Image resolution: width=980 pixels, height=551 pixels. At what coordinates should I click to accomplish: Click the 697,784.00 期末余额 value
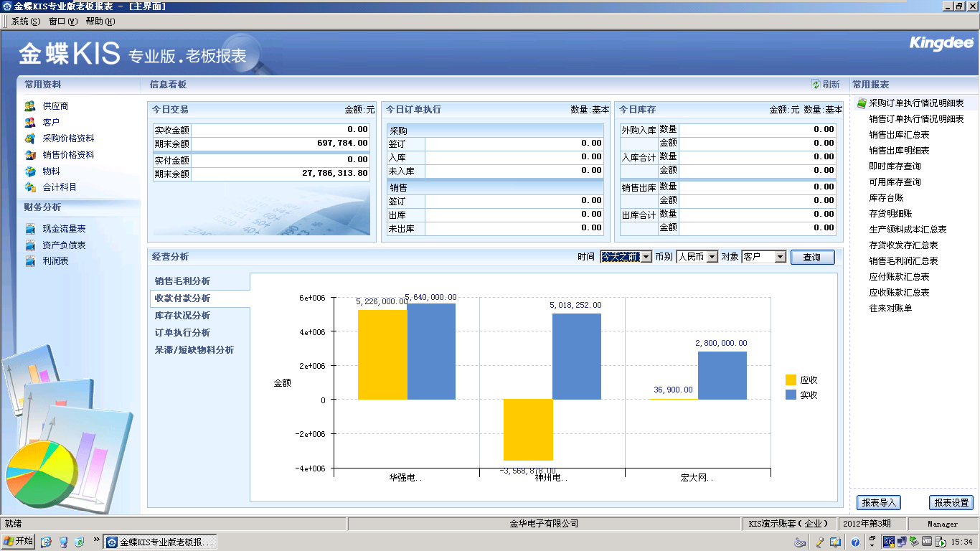[x=343, y=143]
